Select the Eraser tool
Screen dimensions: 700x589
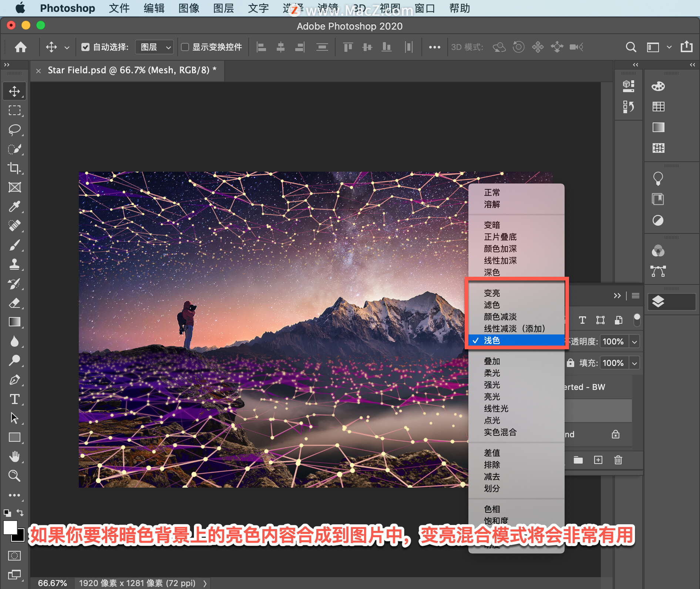point(14,303)
